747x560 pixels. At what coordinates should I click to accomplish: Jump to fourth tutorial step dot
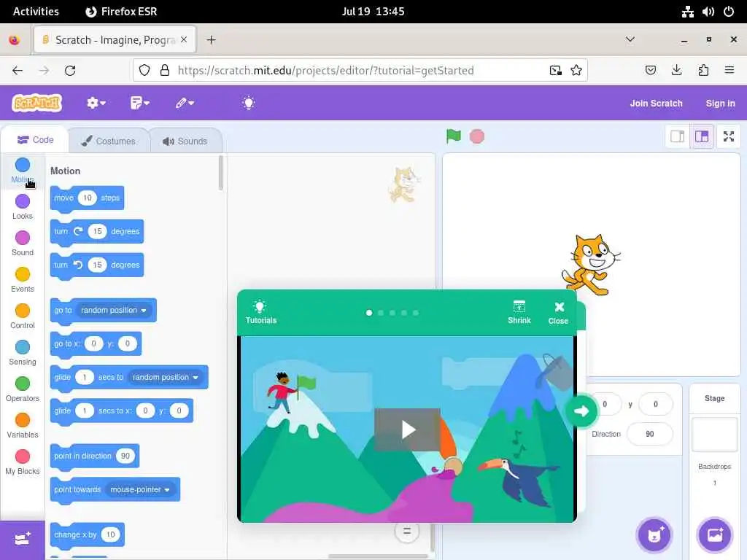(404, 313)
